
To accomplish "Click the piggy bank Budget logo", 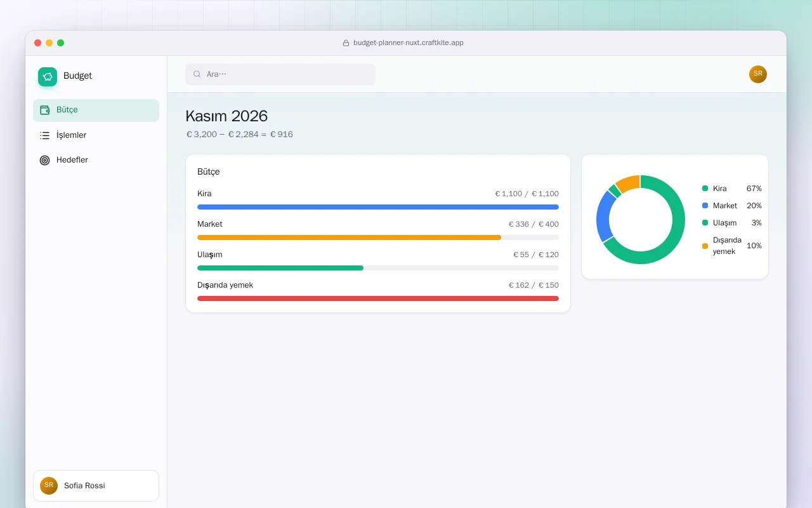I will tap(48, 77).
